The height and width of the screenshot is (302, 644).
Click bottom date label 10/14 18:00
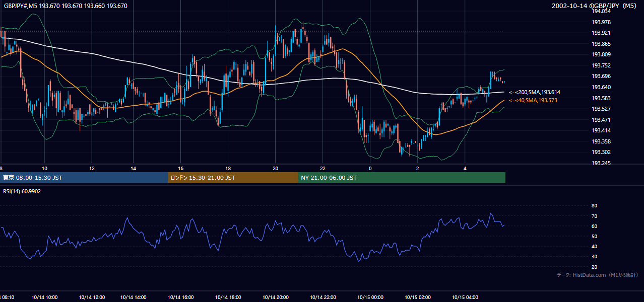tap(227, 297)
